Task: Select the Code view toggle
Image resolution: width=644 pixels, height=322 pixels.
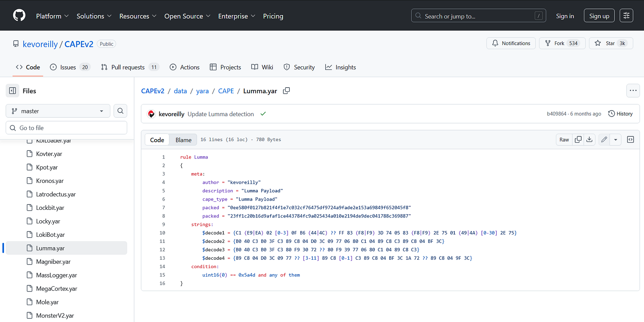Action: (157, 139)
